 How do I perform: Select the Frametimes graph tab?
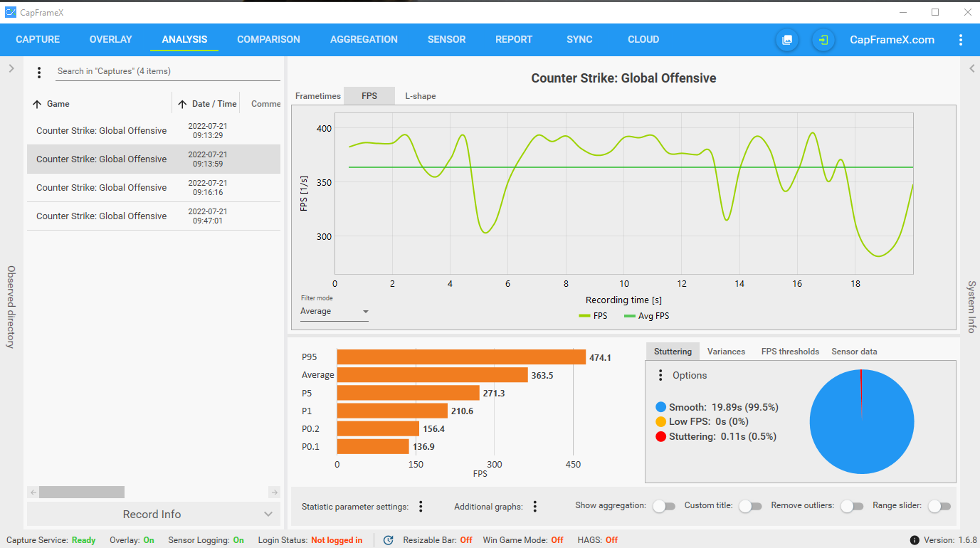click(318, 96)
